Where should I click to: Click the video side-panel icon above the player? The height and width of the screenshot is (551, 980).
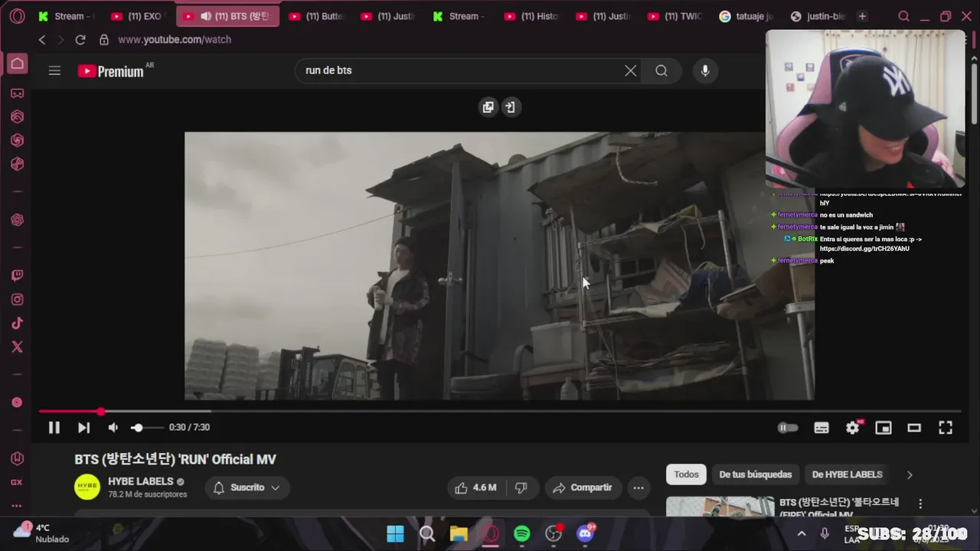coord(511,107)
